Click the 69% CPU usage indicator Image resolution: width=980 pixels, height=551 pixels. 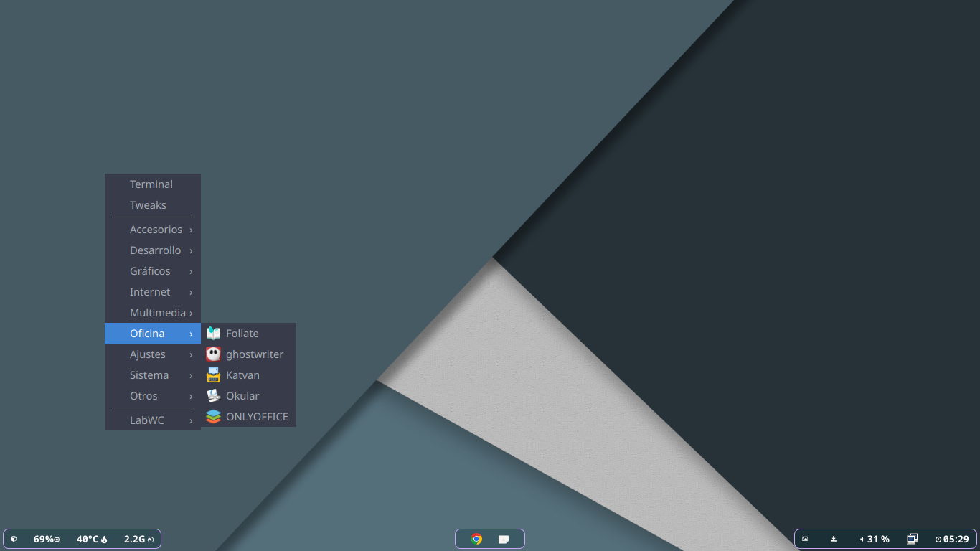47,539
